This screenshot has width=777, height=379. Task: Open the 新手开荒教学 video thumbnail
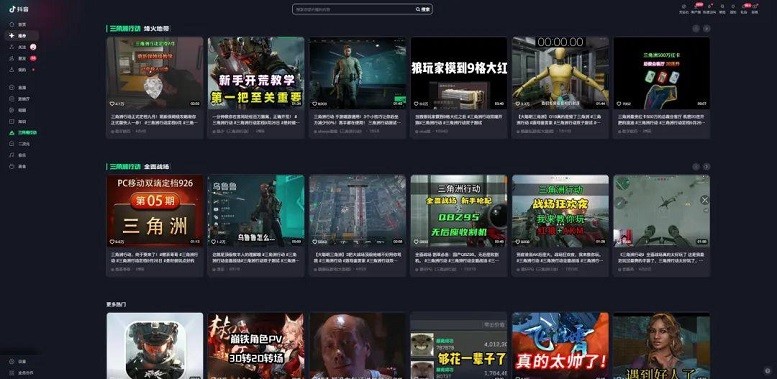pos(256,73)
